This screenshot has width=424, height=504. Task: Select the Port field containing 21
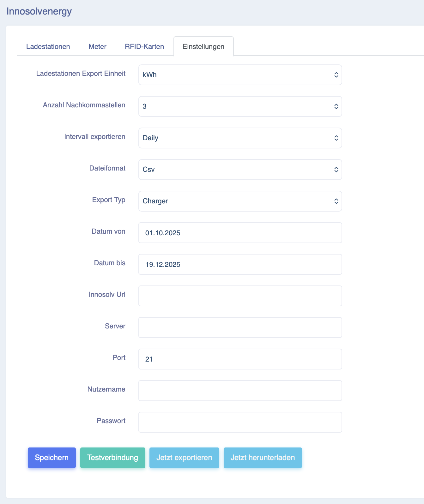[240, 359]
